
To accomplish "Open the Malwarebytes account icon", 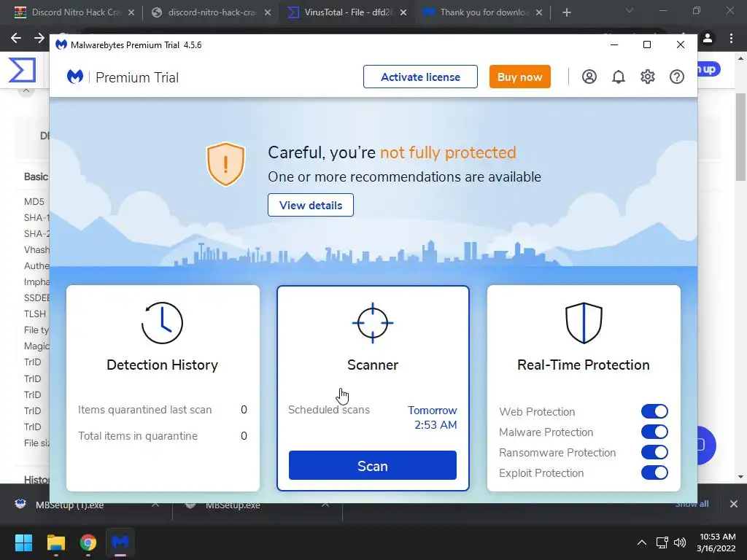I will pyautogui.click(x=589, y=77).
